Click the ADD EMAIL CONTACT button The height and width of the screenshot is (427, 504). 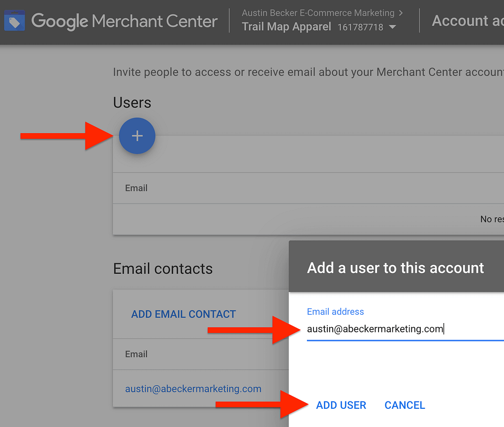click(x=184, y=314)
